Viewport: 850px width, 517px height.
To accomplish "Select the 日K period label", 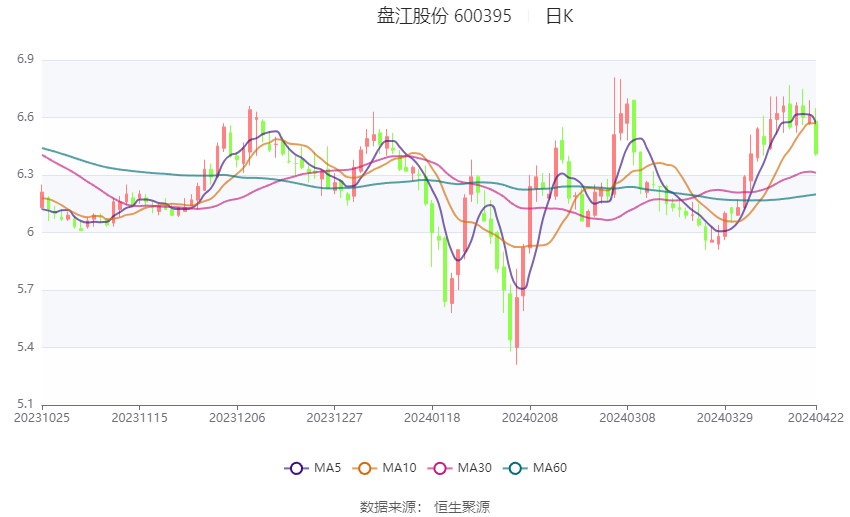I will [559, 16].
